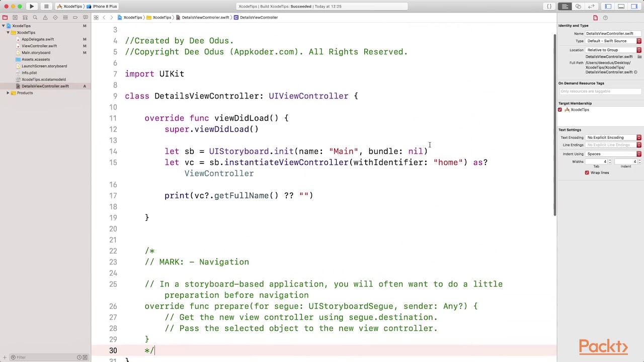Open the Test navigator
The height and width of the screenshot is (362, 644).
[55, 18]
